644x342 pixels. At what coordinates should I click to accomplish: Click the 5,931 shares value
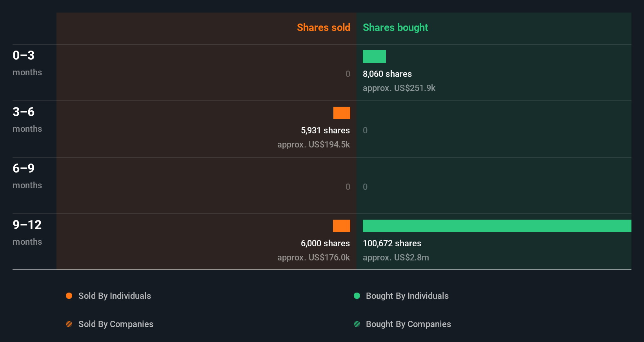325,130
